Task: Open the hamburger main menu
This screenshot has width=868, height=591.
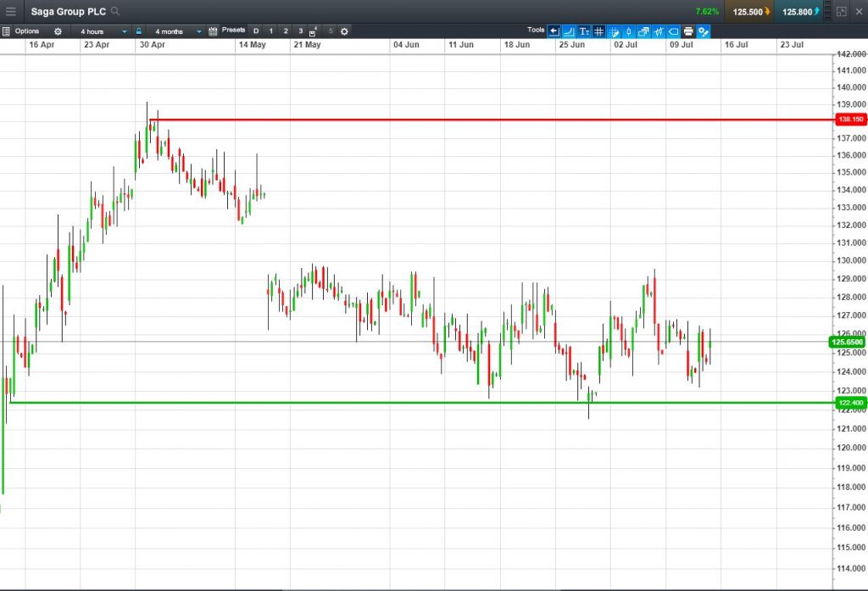Action: tap(10, 11)
